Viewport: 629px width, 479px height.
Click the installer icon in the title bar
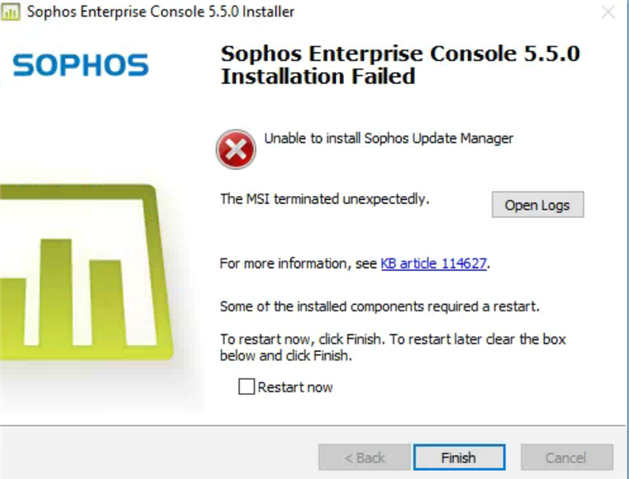11,12
